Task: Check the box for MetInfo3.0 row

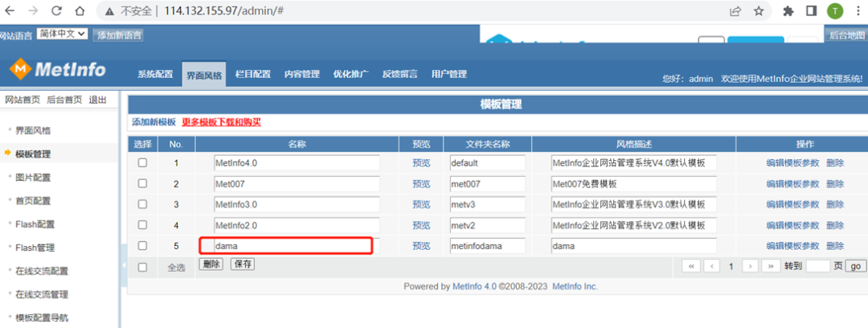Action: [x=142, y=204]
